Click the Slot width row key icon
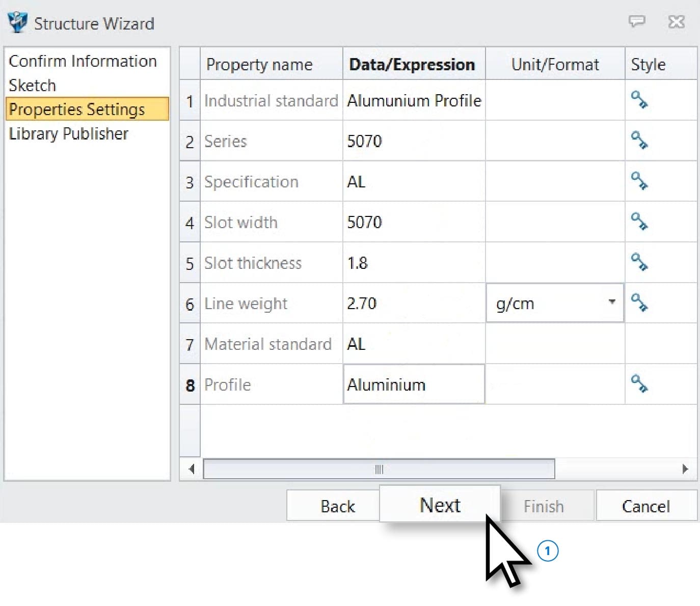 [639, 222]
